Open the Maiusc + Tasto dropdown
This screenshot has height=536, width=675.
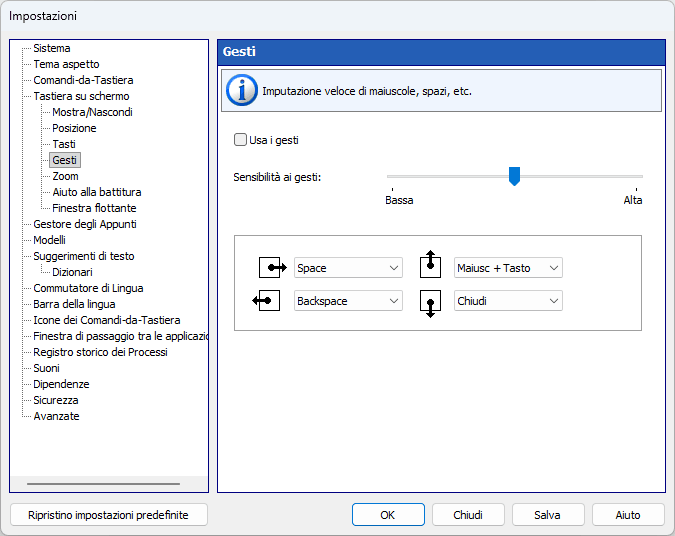click(x=508, y=268)
